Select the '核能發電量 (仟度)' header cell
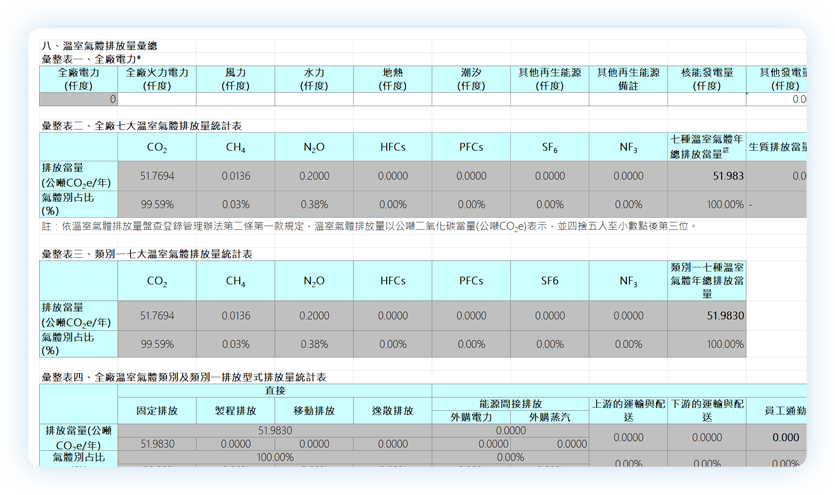The height and width of the screenshot is (495, 835). (x=707, y=79)
